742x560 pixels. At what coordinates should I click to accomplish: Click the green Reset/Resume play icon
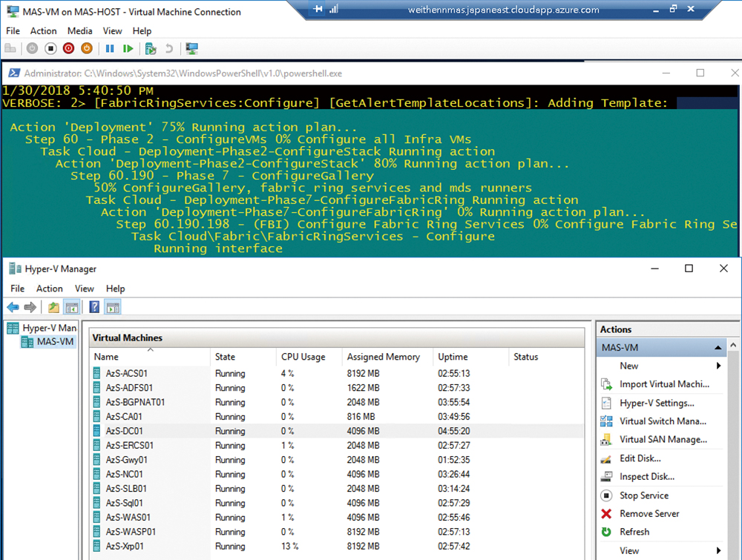point(128,49)
